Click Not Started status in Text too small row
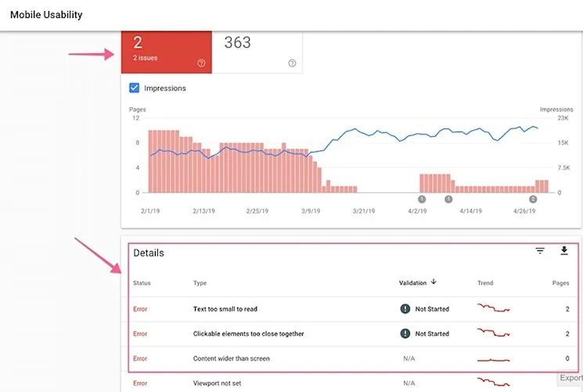 tap(432, 309)
